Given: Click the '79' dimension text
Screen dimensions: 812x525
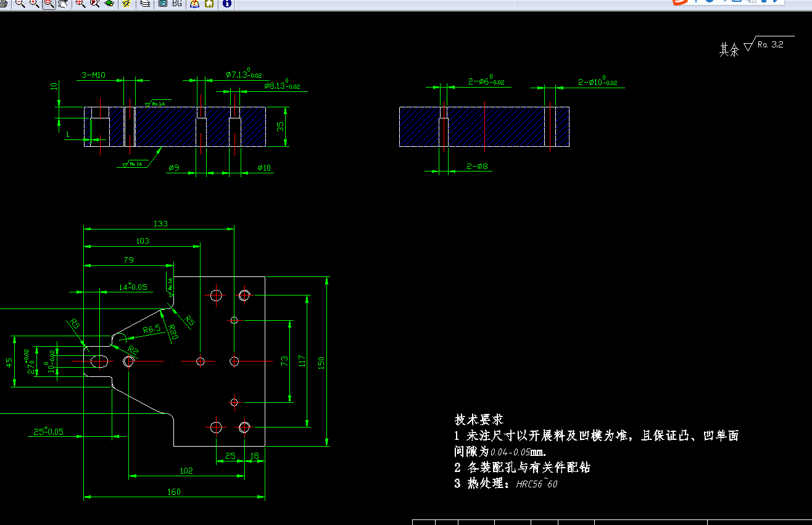Looking at the screenshot, I should [128, 260].
